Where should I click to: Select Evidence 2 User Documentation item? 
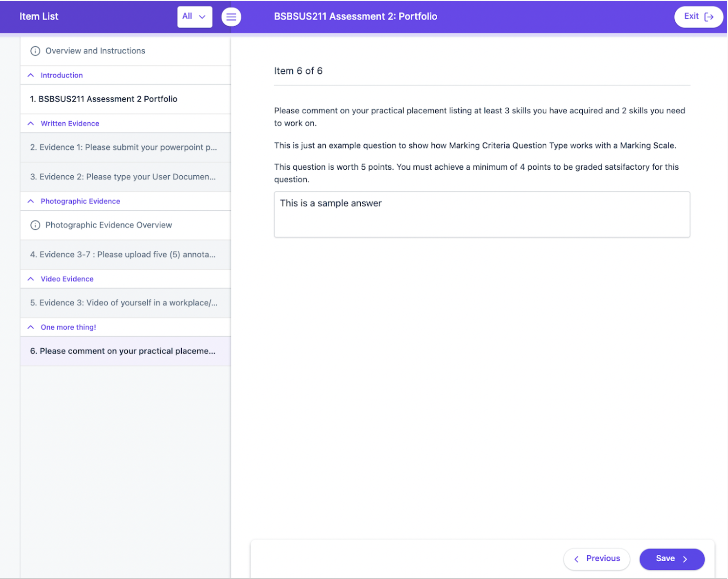coord(125,177)
